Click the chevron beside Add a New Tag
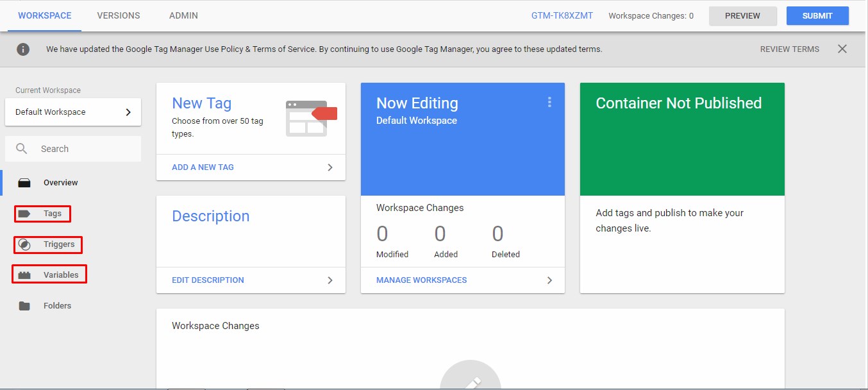Viewport: 868px width, 390px height. 330,167
